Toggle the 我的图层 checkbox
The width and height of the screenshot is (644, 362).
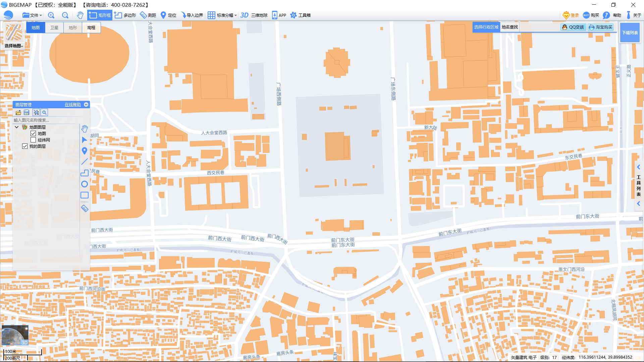(25, 146)
